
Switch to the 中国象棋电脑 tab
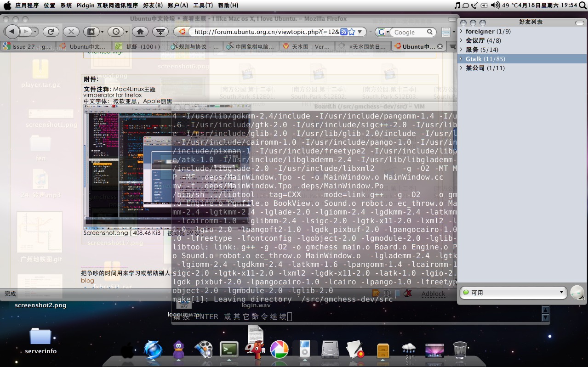tap(250, 46)
